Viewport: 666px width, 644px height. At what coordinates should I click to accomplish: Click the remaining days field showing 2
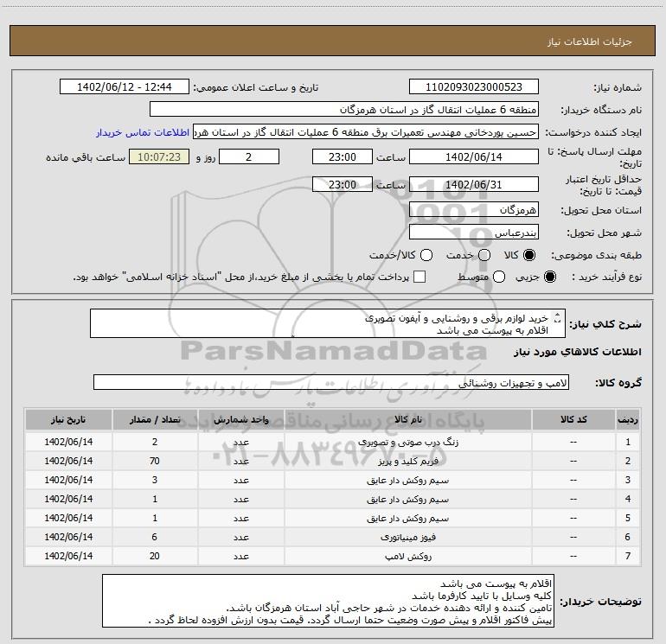point(249,156)
